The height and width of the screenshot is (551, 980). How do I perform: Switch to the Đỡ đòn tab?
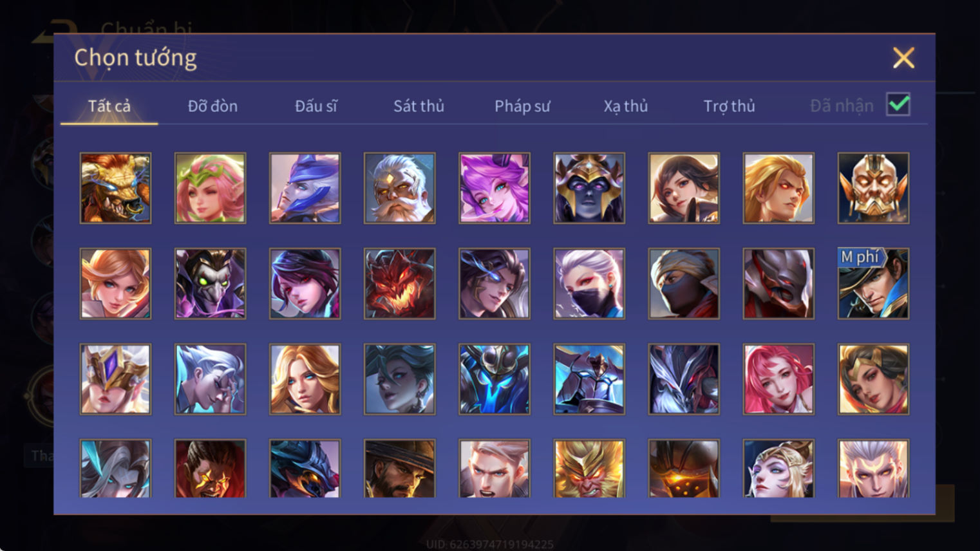click(x=212, y=106)
